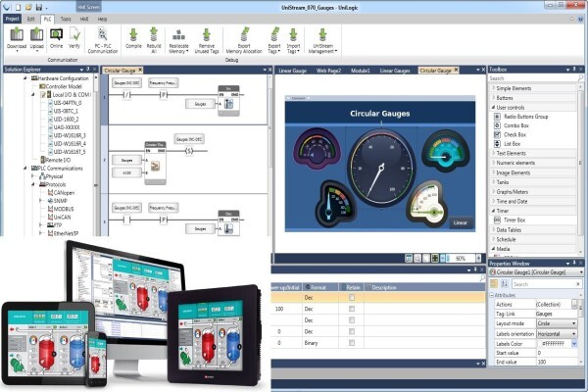Click the Upload icon in the ribbon
Screen dimensions: 588x392
(x=37, y=34)
